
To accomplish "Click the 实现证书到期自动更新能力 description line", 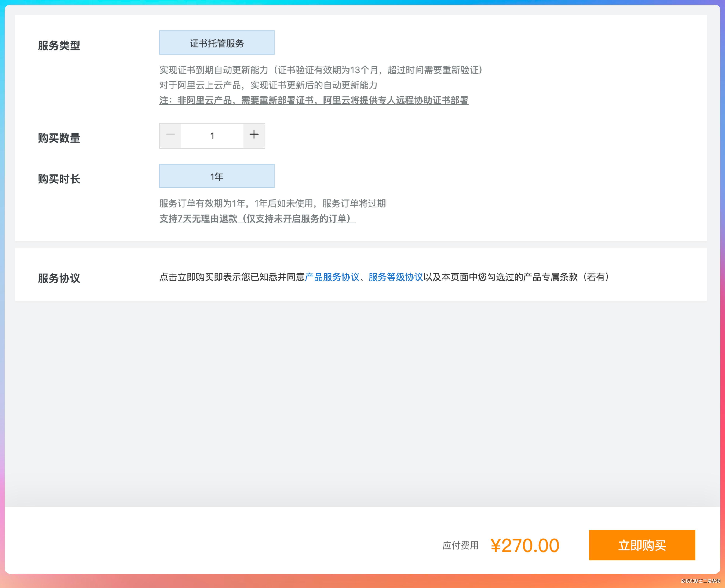I will point(321,70).
